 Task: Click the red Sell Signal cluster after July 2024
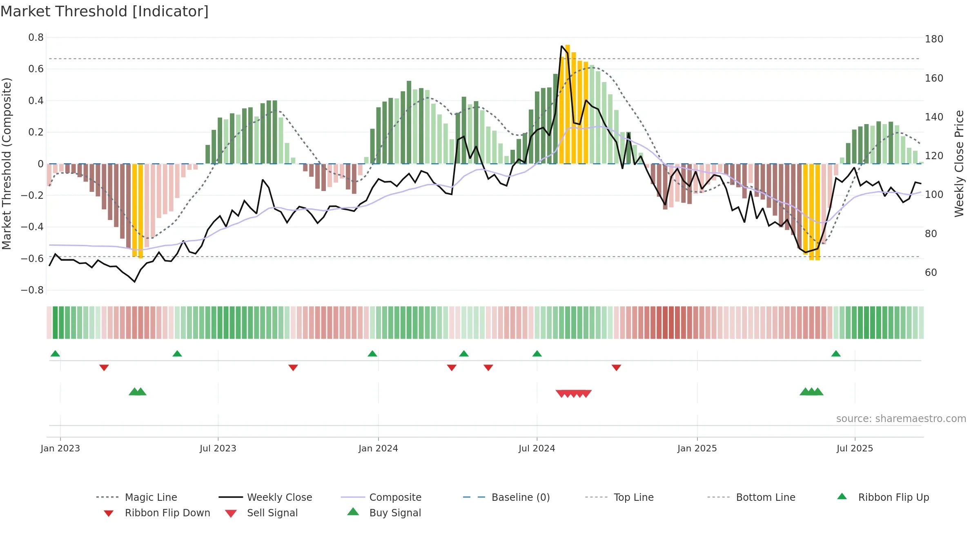point(574,393)
